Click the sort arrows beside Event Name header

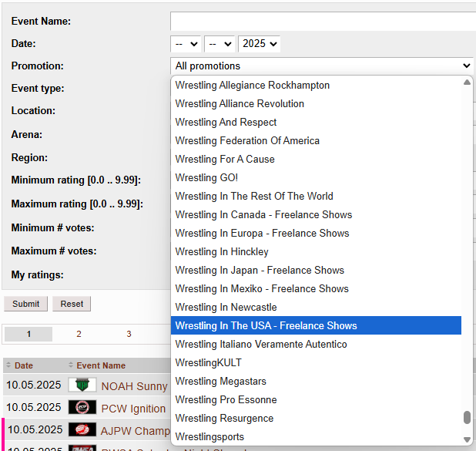point(71,365)
